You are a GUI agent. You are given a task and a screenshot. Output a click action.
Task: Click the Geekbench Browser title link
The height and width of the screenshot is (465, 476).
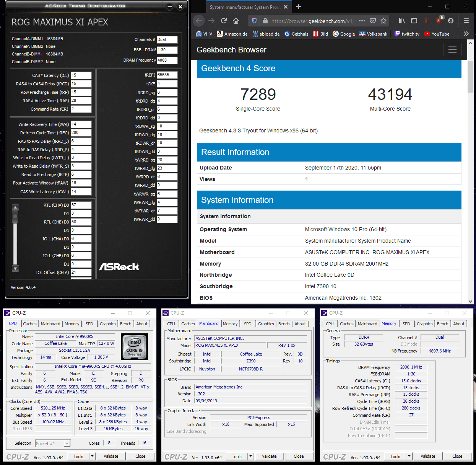231,50
